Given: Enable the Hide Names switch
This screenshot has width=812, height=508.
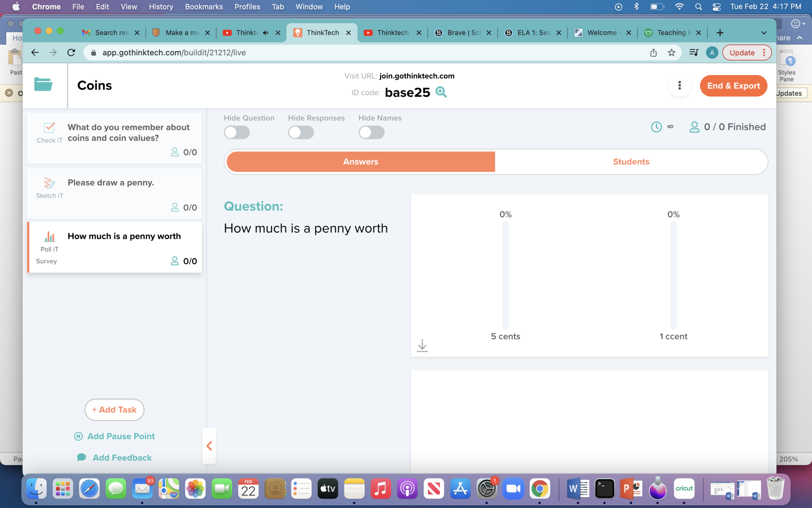Looking at the screenshot, I should [371, 132].
